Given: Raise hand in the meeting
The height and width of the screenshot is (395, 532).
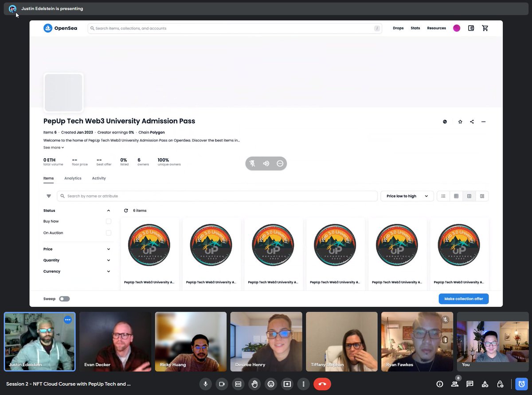Looking at the screenshot, I should [254, 384].
